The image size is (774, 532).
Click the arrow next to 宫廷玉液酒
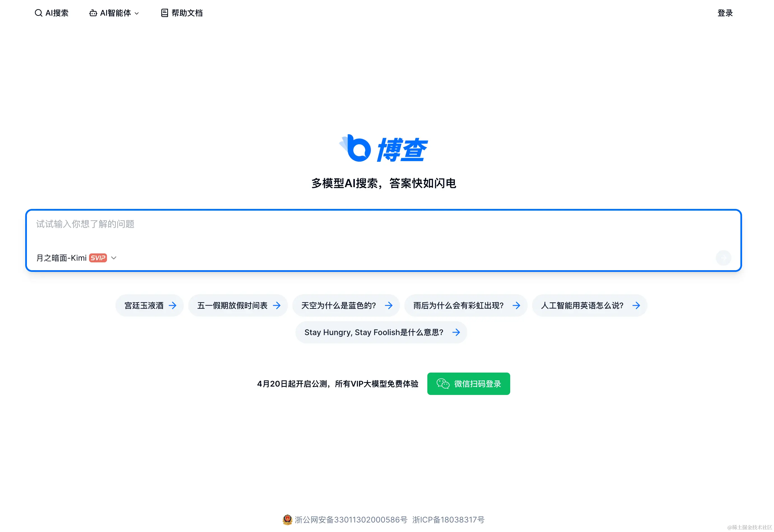click(x=172, y=305)
